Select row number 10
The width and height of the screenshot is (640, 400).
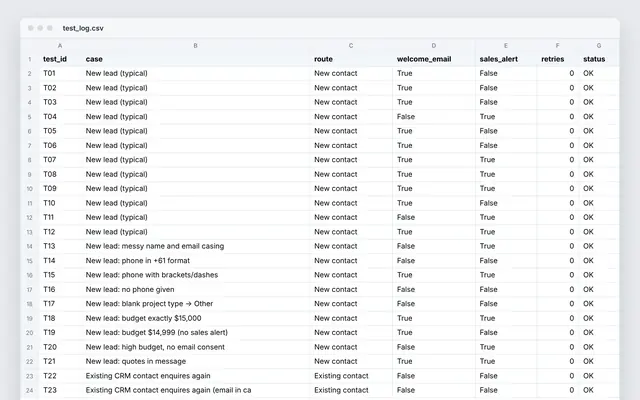pyautogui.click(x=29, y=189)
